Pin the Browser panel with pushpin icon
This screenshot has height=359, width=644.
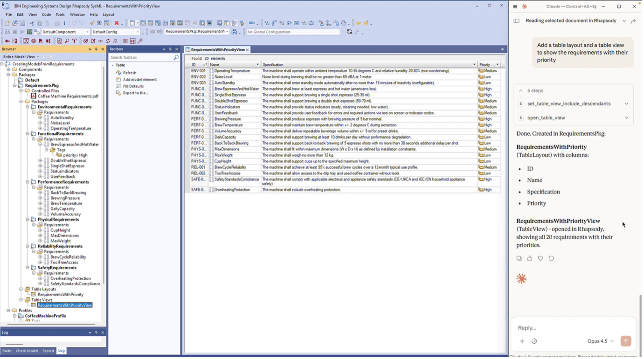pos(97,49)
